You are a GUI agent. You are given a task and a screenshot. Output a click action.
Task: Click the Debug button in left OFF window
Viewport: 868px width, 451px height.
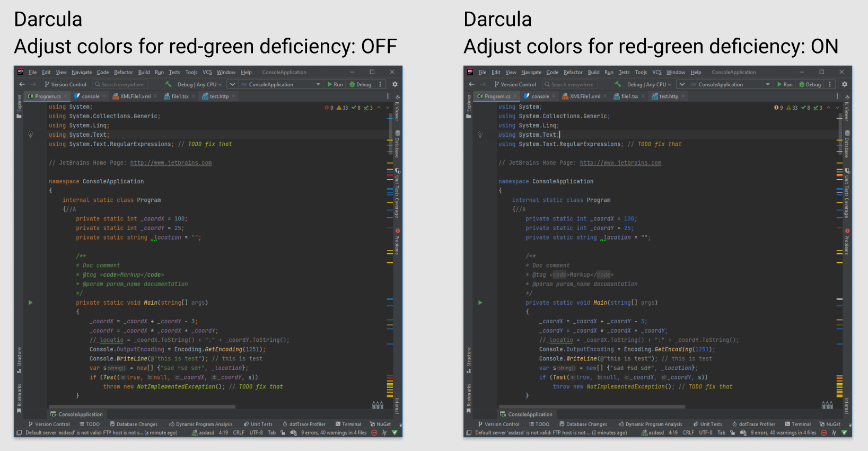(361, 84)
